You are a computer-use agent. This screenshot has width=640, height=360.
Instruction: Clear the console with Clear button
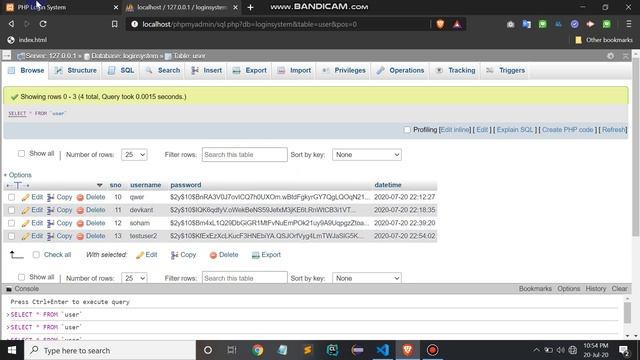pyautogui.click(x=619, y=289)
